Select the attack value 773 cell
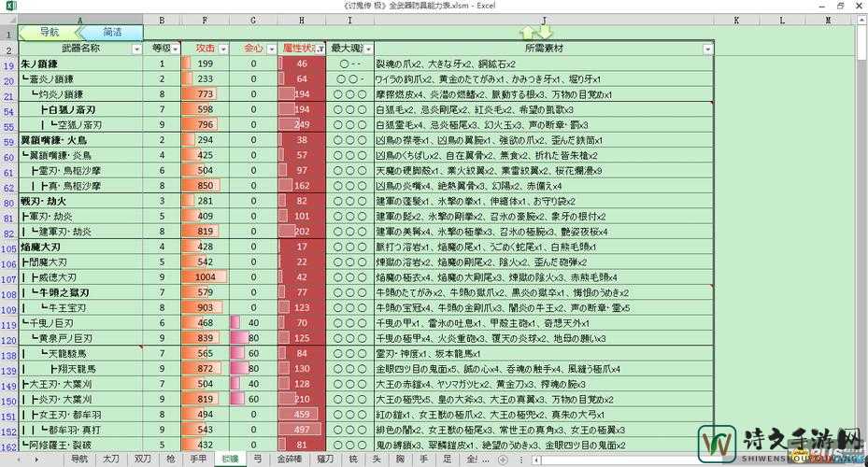Image resolution: width=868 pixels, height=467 pixels. [205, 94]
